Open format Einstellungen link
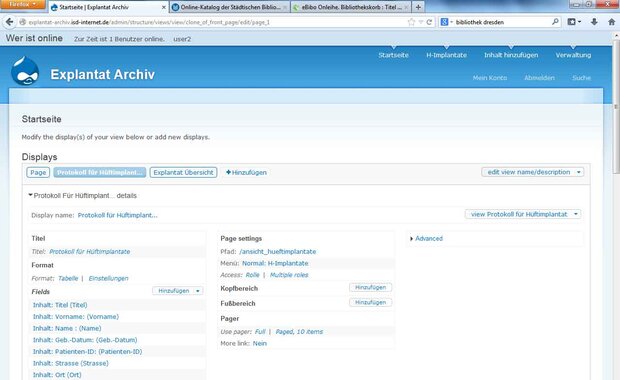This screenshot has height=380, width=620. pyautogui.click(x=108, y=278)
